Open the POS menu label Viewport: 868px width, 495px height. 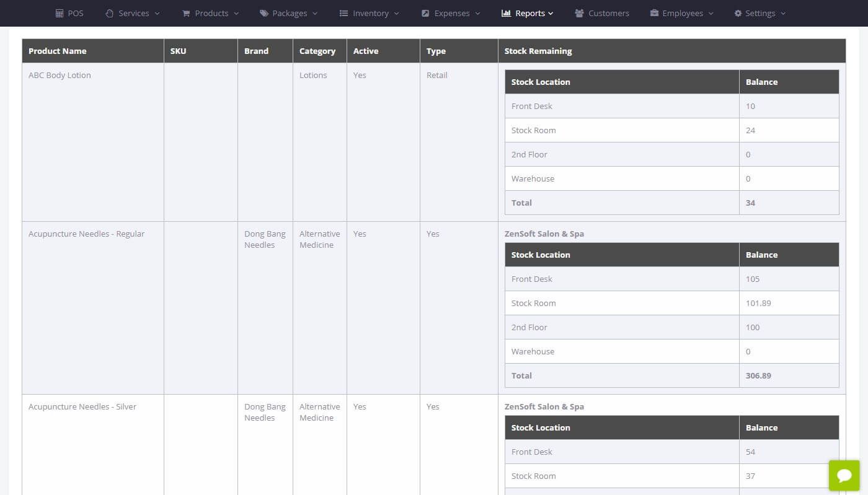[x=76, y=13]
